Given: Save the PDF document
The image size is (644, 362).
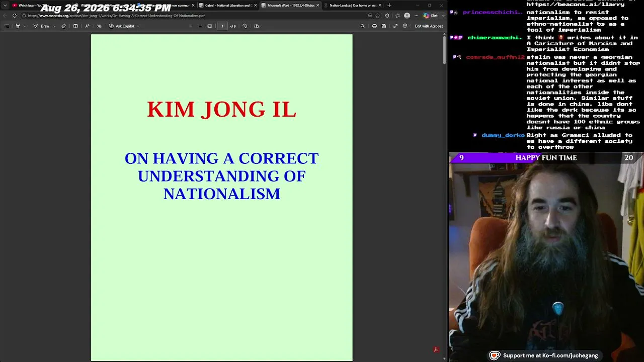Looking at the screenshot, I should point(384,26).
